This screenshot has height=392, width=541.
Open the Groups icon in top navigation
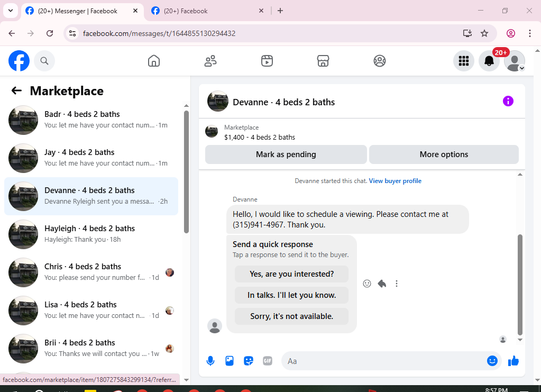[380, 61]
